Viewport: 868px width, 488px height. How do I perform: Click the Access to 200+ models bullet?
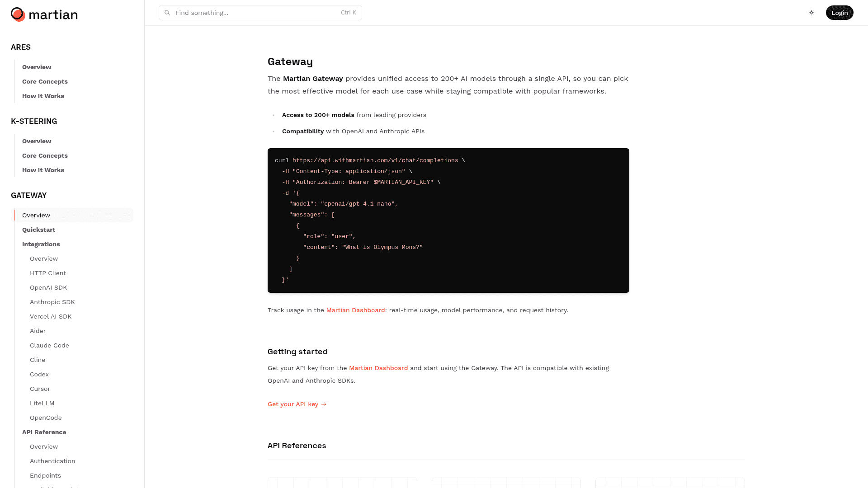click(x=354, y=115)
